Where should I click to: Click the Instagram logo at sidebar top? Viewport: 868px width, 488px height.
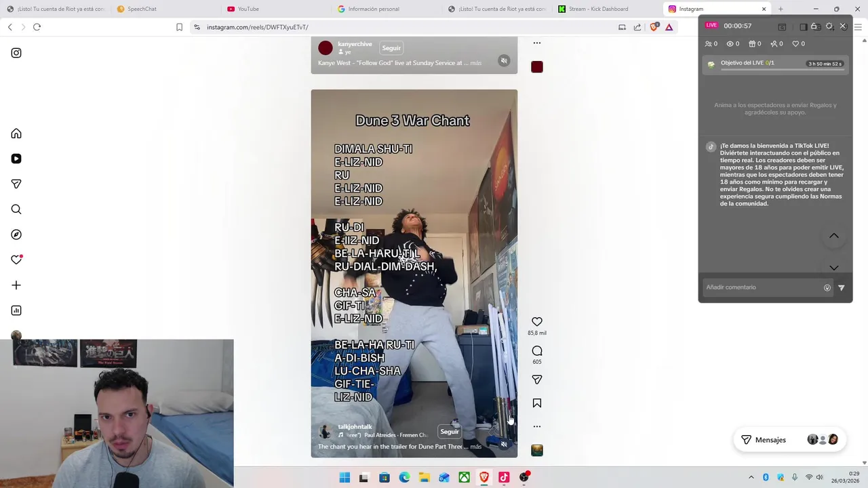(16, 53)
